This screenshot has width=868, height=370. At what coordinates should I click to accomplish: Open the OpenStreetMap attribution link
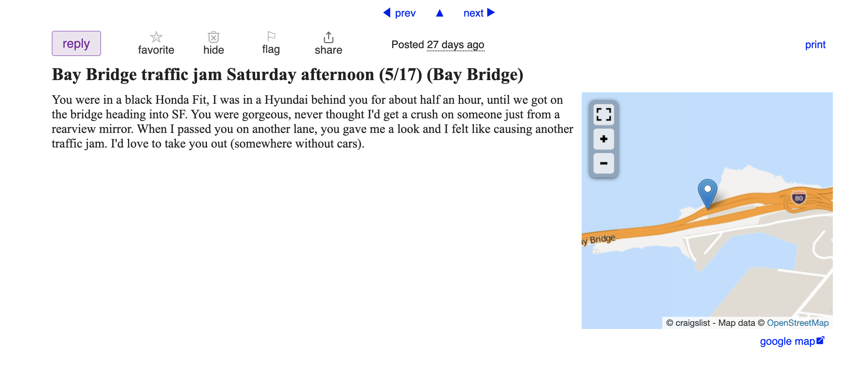(798, 323)
